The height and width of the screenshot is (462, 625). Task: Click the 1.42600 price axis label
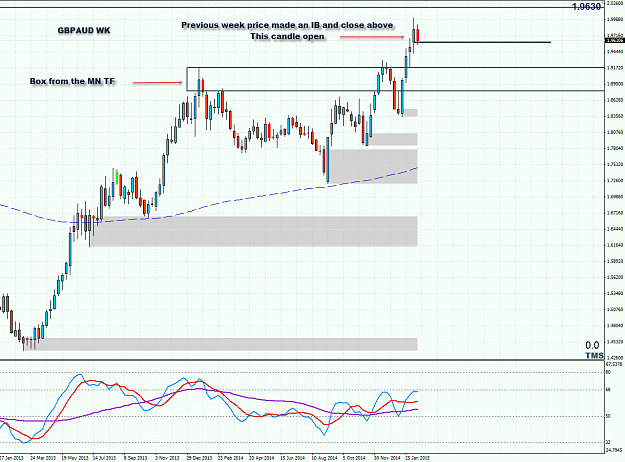(615, 358)
